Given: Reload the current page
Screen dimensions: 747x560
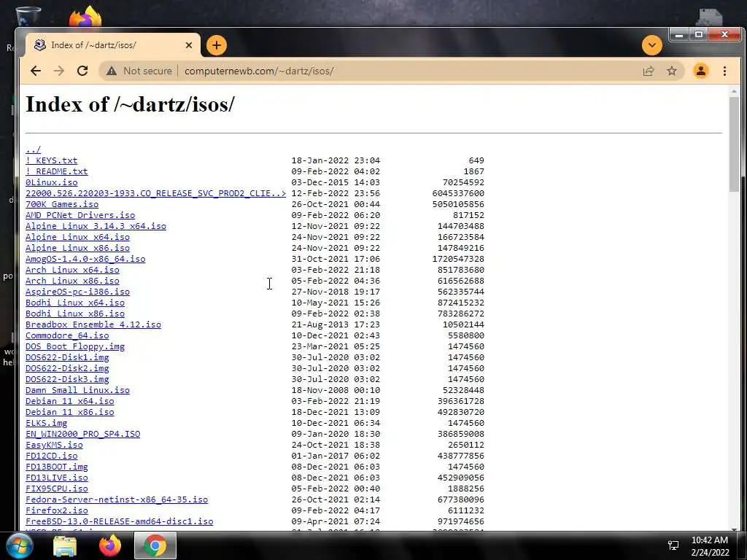Looking at the screenshot, I should point(82,71).
